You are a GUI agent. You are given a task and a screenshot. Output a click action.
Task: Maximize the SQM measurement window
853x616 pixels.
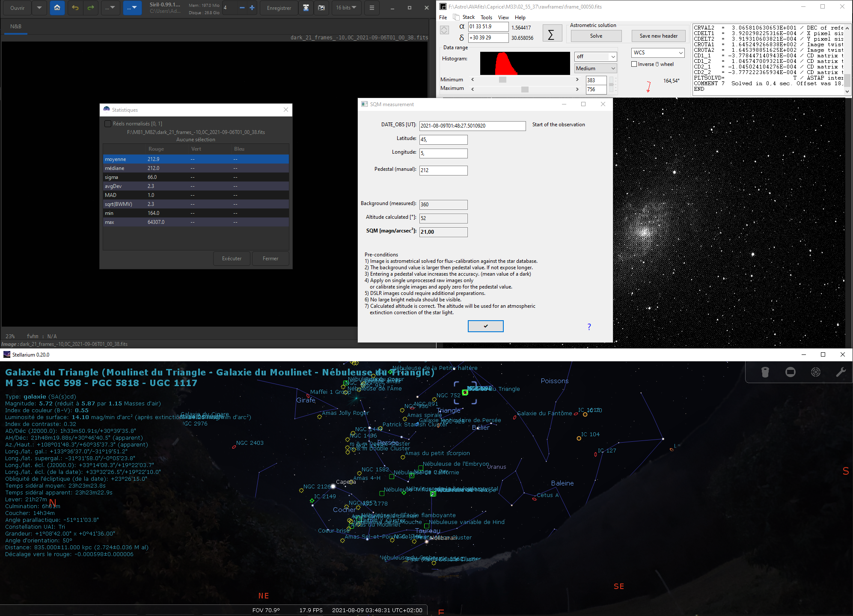(x=583, y=104)
